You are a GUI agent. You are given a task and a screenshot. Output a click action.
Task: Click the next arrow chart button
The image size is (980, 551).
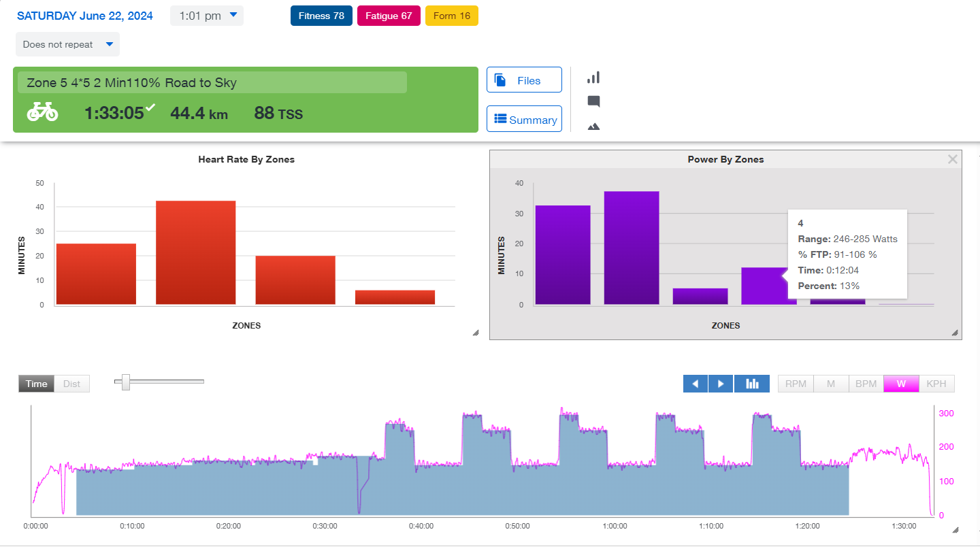coord(721,384)
